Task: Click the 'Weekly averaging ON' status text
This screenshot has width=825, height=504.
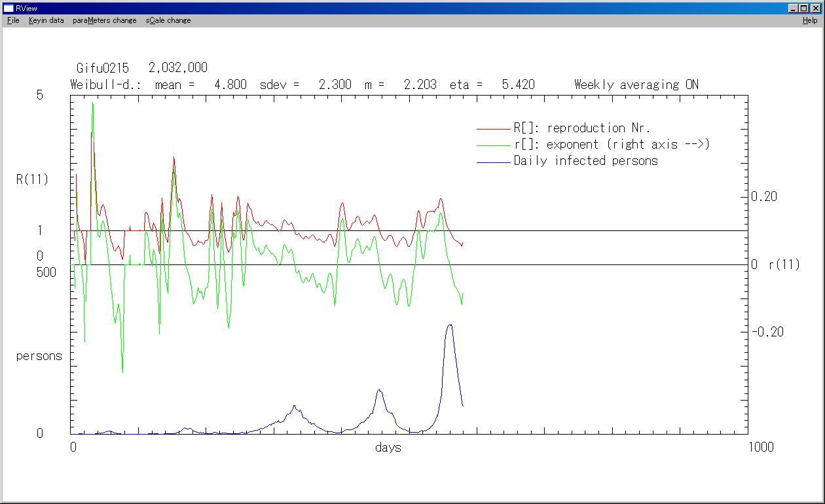Action: pyautogui.click(x=636, y=84)
